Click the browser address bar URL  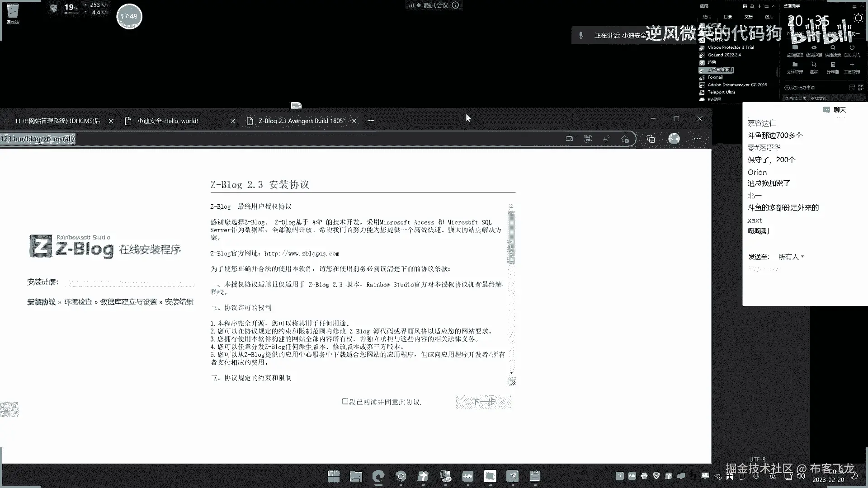tap(38, 139)
